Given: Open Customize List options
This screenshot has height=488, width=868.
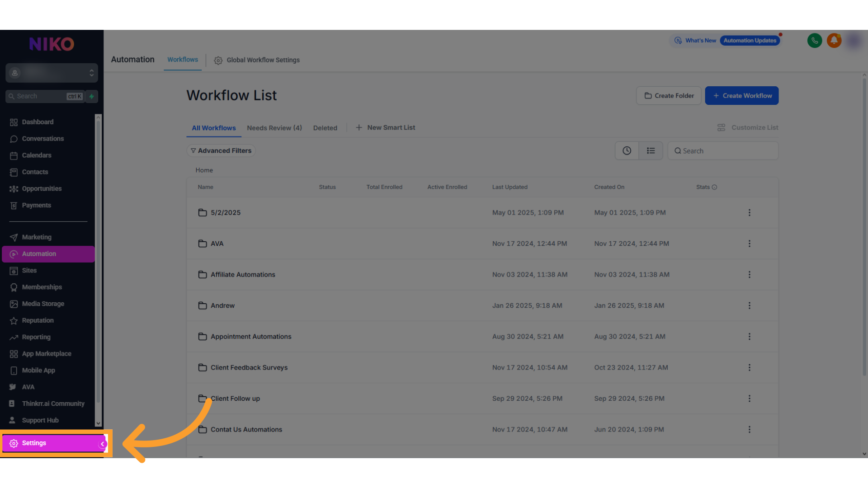Looking at the screenshot, I should 748,128.
